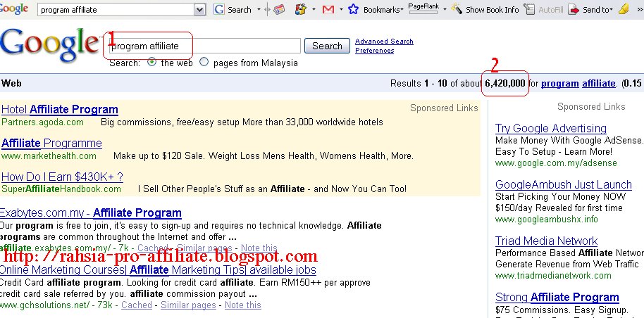The width and height of the screenshot is (644, 318).
Task: Click the Google logo in the toolbar
Action: 14,8
